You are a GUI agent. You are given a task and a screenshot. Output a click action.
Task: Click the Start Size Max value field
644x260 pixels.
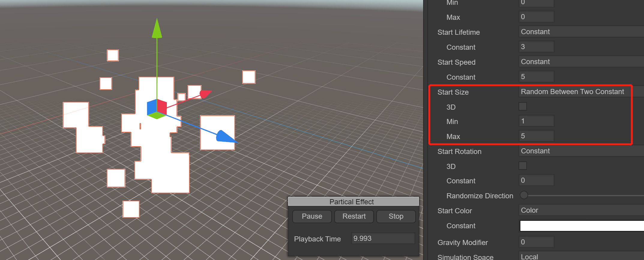[x=536, y=136]
